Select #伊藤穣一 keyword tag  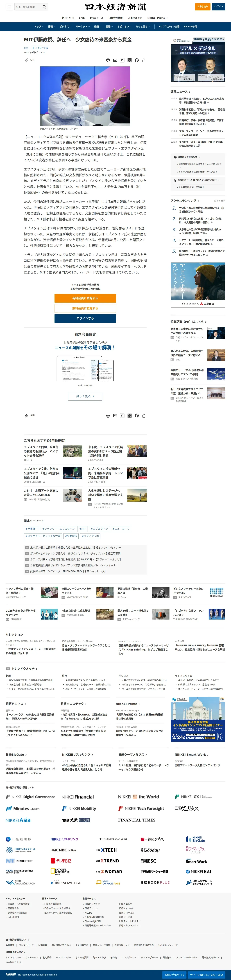(x=31, y=529)
